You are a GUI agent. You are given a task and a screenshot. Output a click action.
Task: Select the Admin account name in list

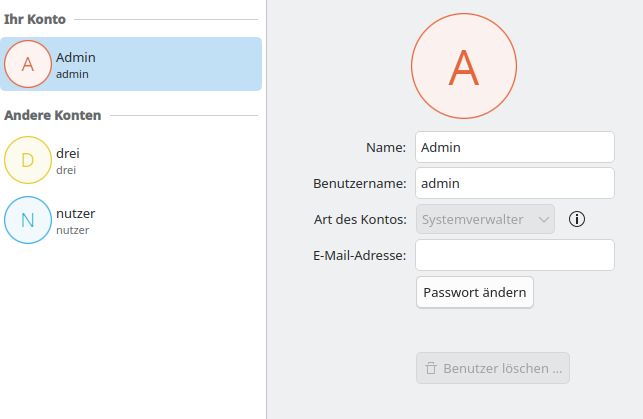point(76,57)
